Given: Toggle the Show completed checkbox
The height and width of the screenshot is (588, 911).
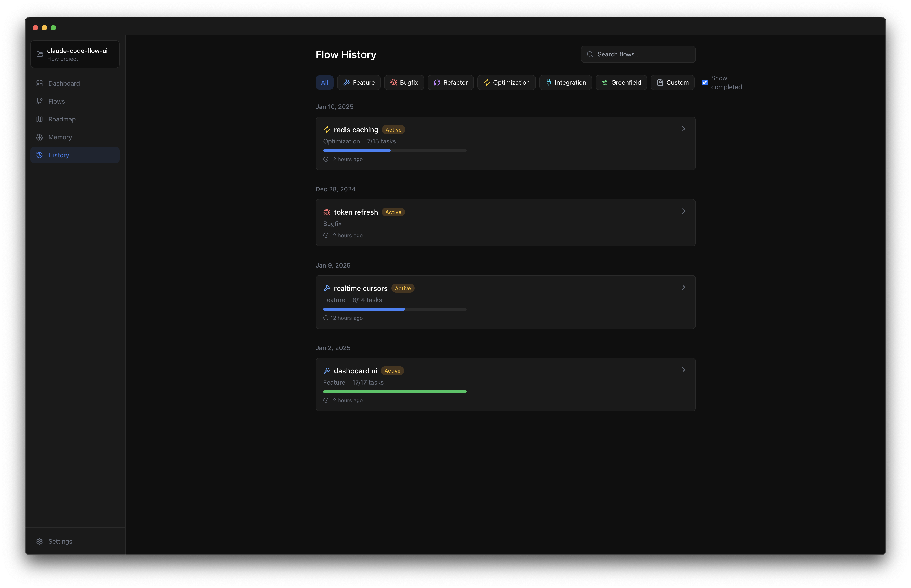Looking at the screenshot, I should tap(705, 82).
